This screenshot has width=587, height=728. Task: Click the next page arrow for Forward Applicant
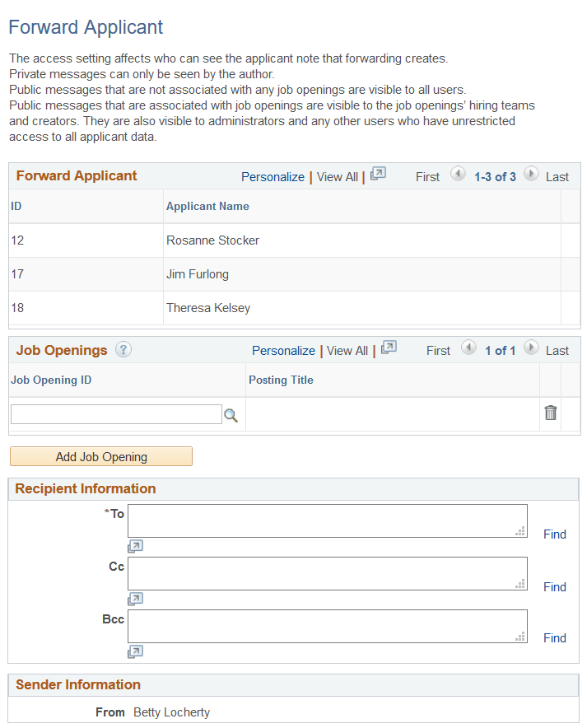coord(531,175)
